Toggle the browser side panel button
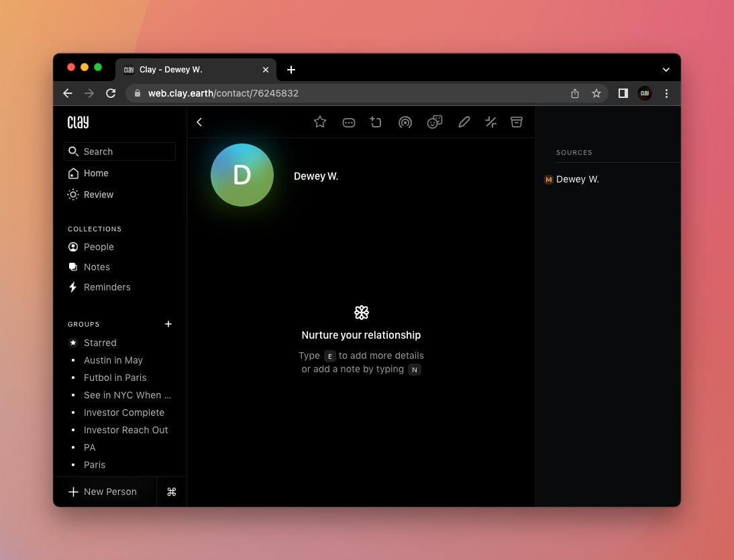Screen dimensions: 734x560 click(623, 93)
